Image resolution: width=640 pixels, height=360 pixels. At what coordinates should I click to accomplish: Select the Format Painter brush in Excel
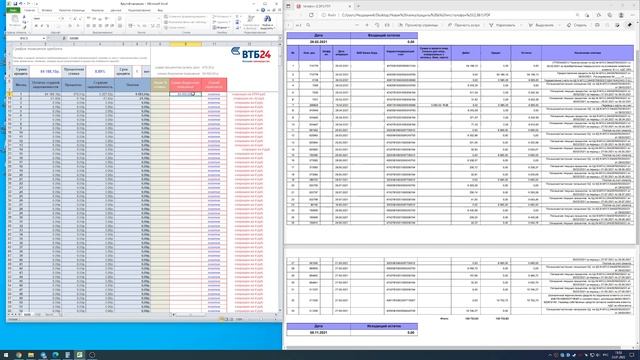pyautogui.click(x=24, y=27)
